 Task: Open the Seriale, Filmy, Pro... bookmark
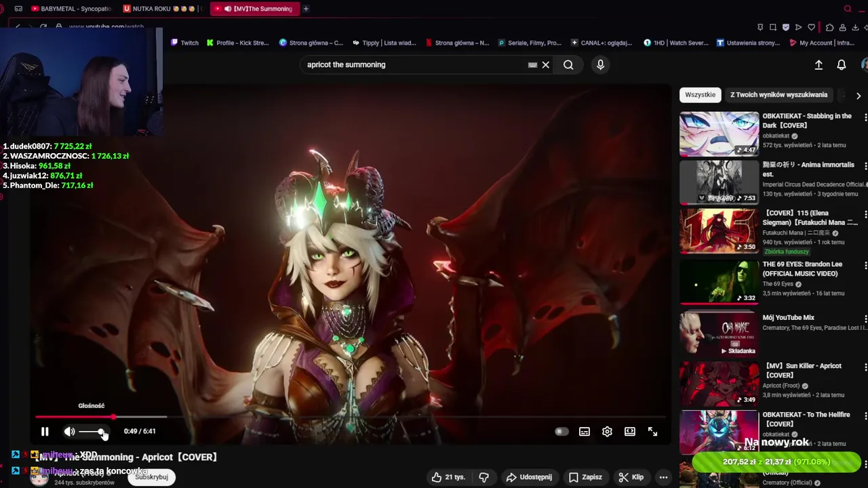pos(530,43)
